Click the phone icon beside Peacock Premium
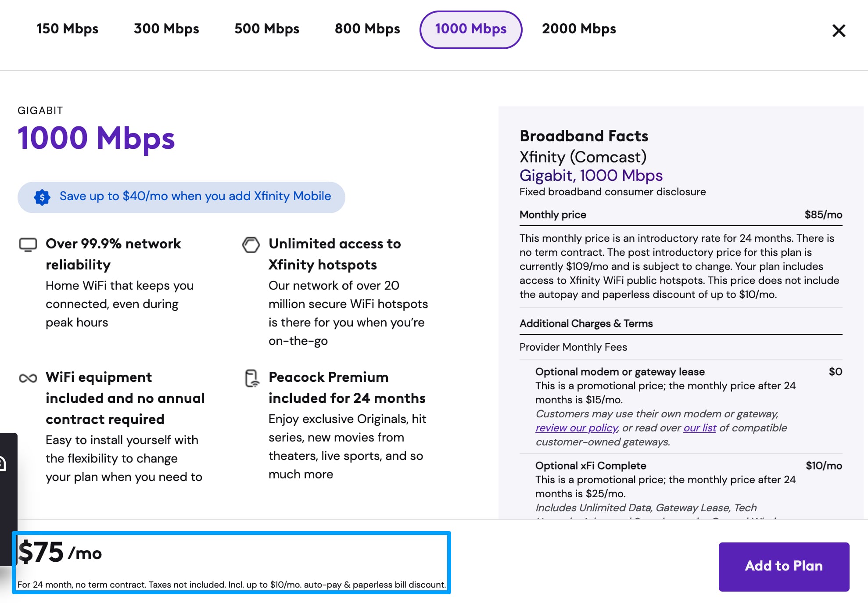Screen dimensions: 868x603 pyautogui.click(x=252, y=378)
